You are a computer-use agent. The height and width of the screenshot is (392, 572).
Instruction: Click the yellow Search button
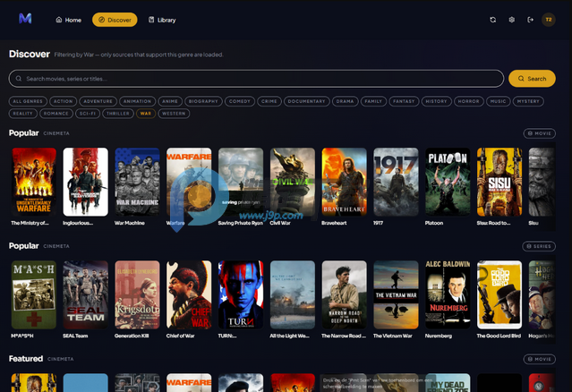pyautogui.click(x=532, y=79)
